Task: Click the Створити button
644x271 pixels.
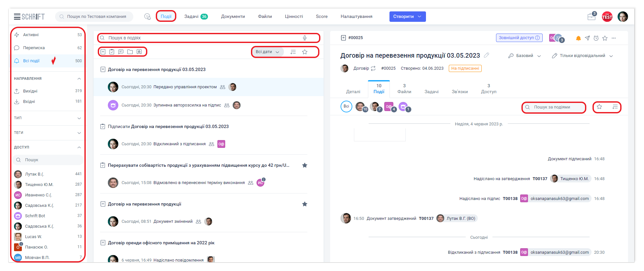Action: click(407, 17)
